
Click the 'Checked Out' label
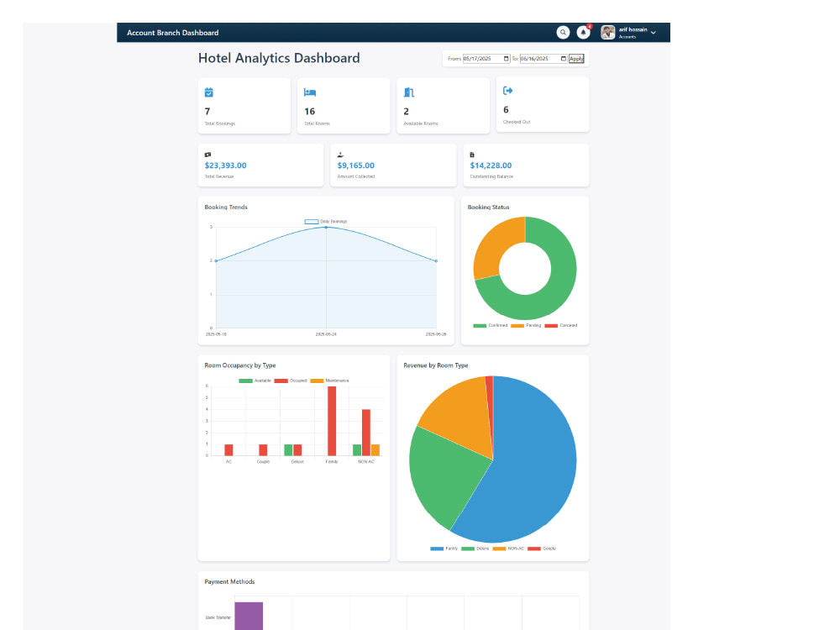click(x=517, y=122)
